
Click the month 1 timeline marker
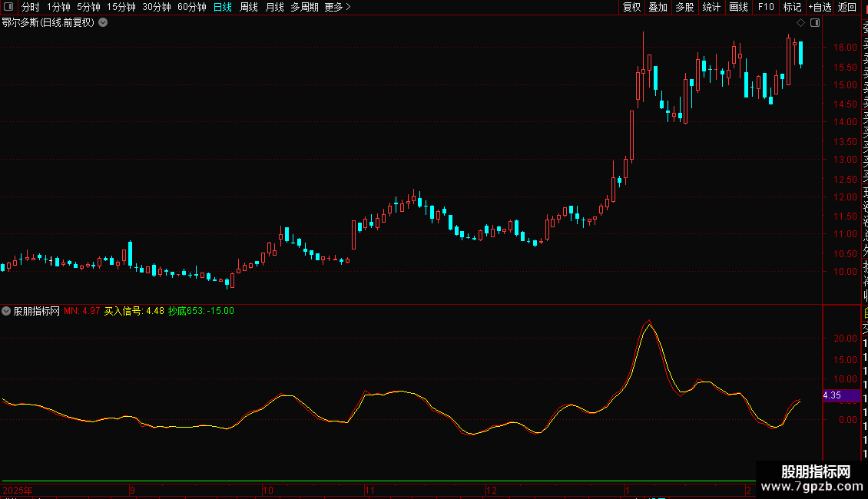point(628,490)
